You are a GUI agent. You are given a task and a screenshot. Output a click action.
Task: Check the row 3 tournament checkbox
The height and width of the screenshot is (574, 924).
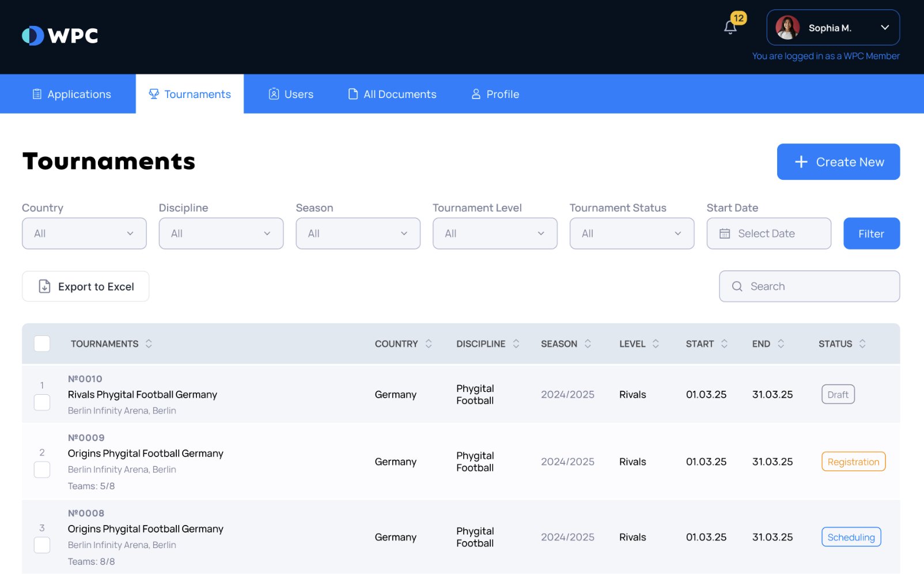tap(42, 545)
